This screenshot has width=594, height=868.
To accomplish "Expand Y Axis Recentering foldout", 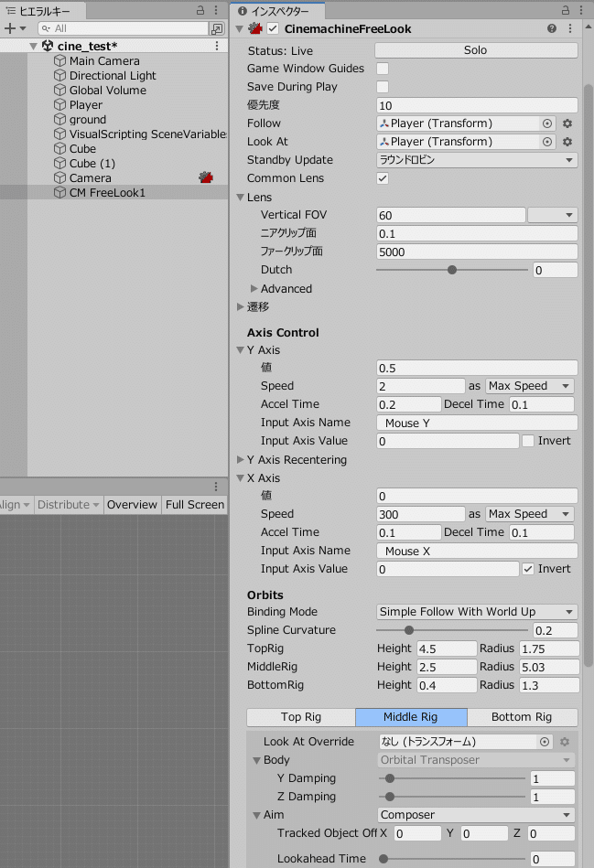I will tap(241, 459).
